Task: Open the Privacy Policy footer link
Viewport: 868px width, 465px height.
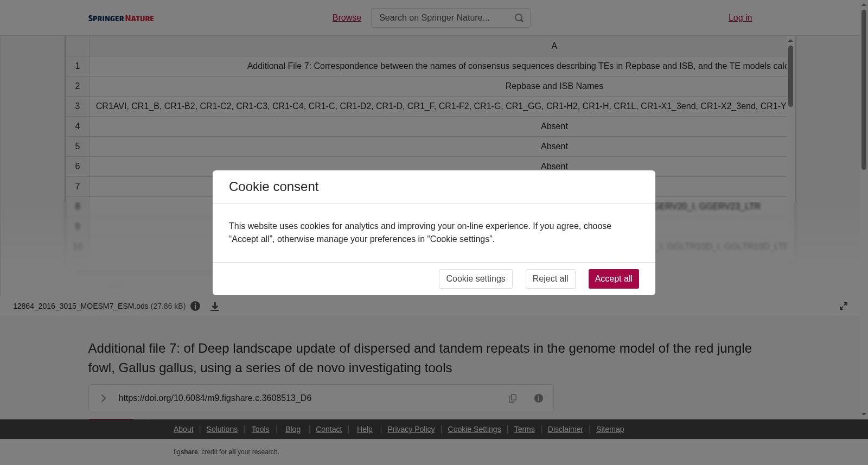Action: point(411,429)
